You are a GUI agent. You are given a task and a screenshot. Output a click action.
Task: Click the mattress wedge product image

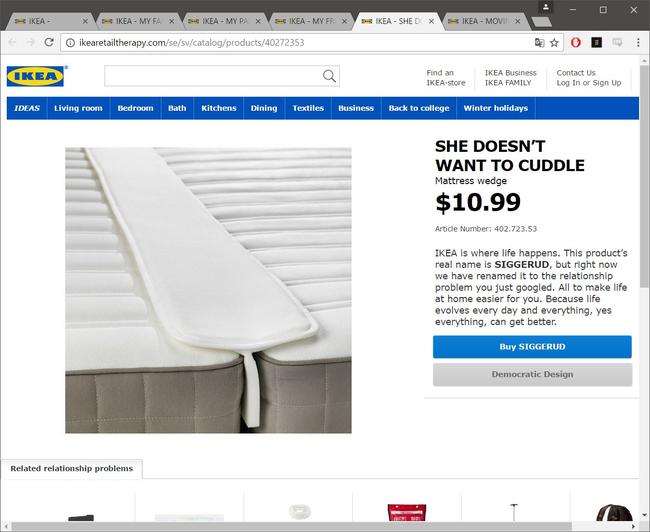(208, 290)
